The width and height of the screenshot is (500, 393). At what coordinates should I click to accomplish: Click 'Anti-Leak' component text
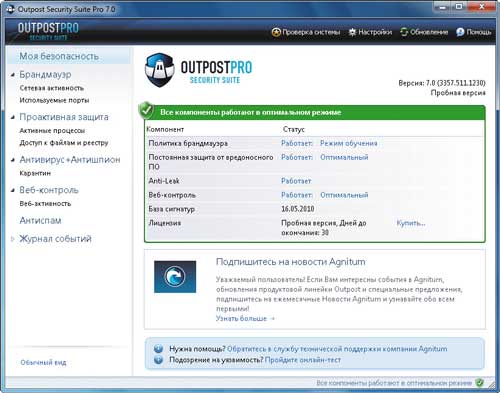pyautogui.click(x=164, y=181)
